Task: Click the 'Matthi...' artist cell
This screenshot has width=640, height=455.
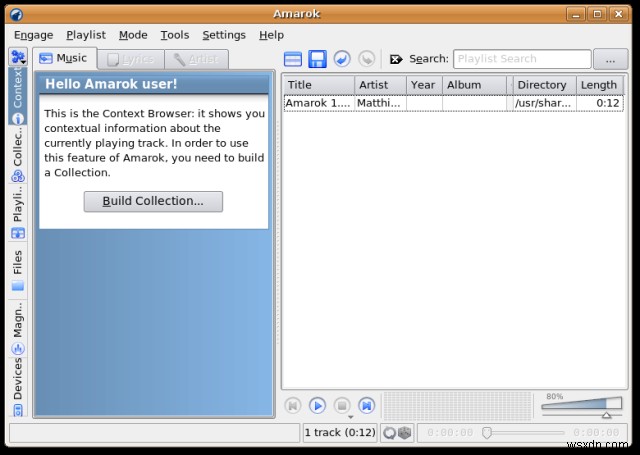Action: click(380, 103)
